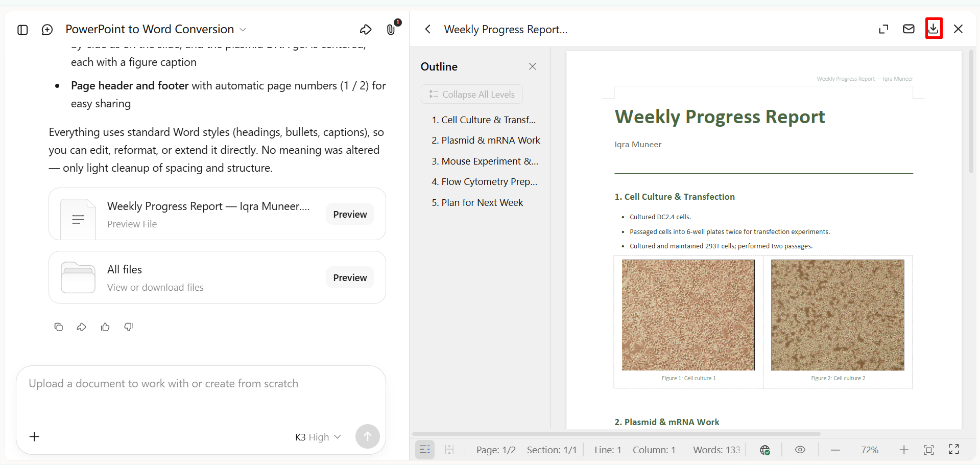The height and width of the screenshot is (465, 980).
Task: Preview the Weekly Progress Report file
Action: click(350, 214)
